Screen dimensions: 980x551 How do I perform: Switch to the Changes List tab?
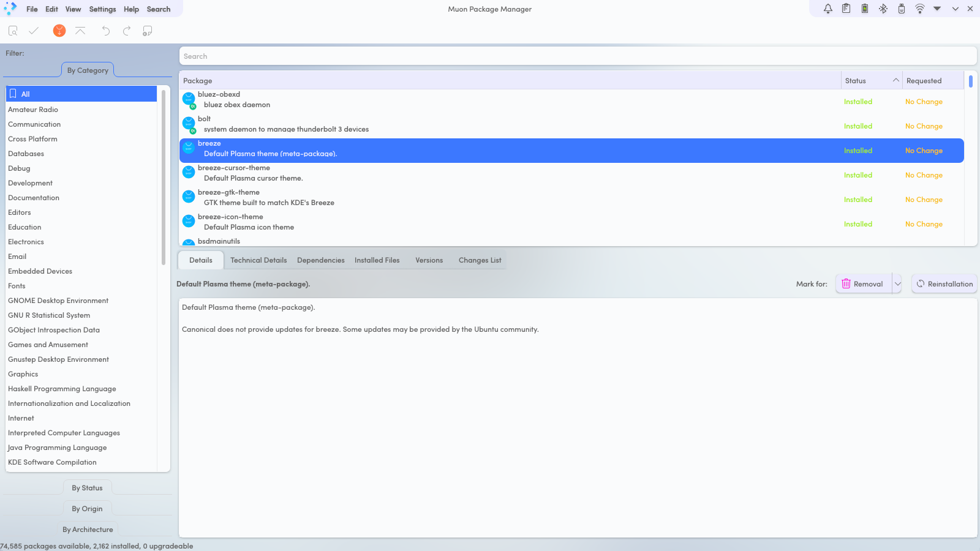click(x=480, y=260)
